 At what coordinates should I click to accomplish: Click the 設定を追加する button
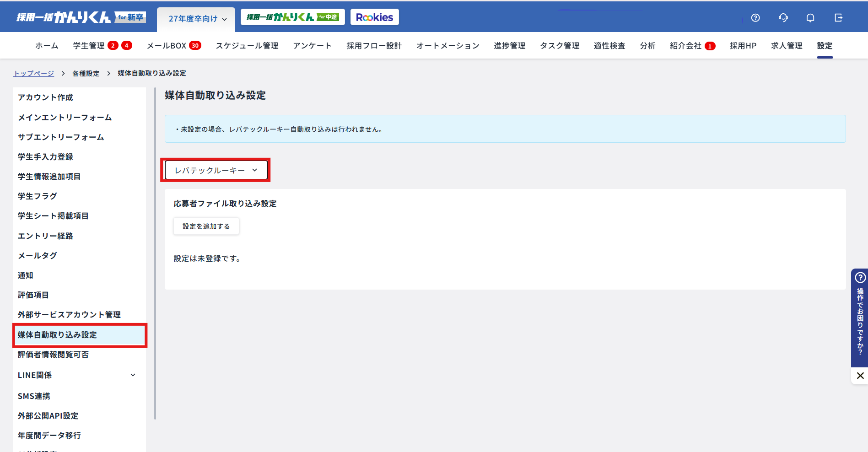pyautogui.click(x=206, y=226)
